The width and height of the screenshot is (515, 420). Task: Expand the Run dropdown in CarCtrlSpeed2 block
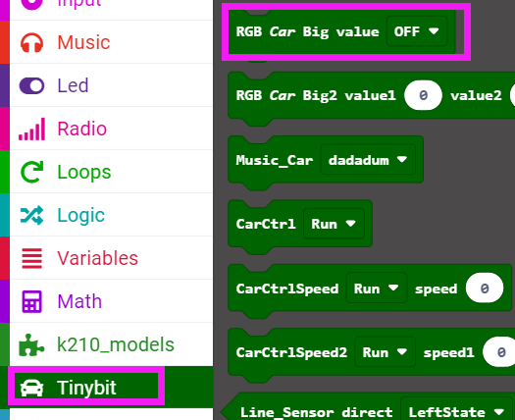385,352
